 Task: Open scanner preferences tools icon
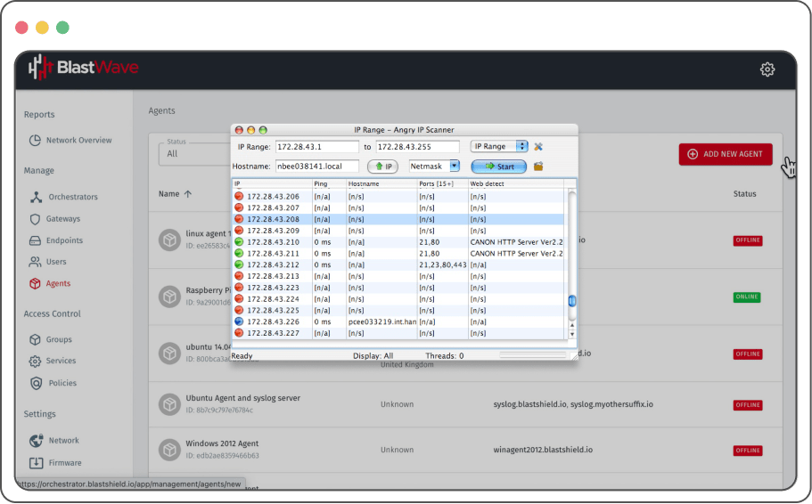click(x=538, y=147)
